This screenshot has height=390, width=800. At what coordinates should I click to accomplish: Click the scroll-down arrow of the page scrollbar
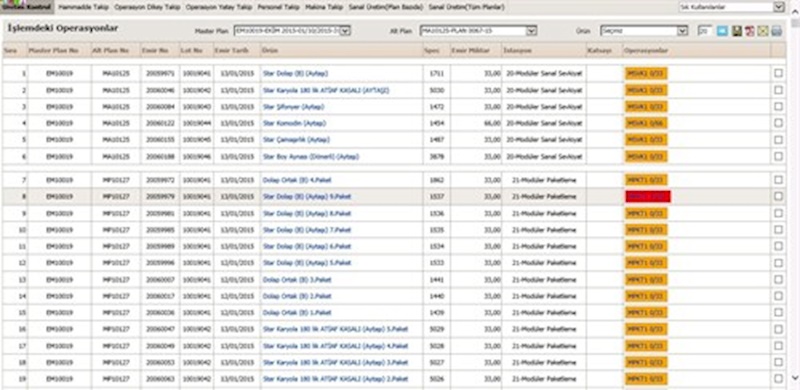pos(795,378)
